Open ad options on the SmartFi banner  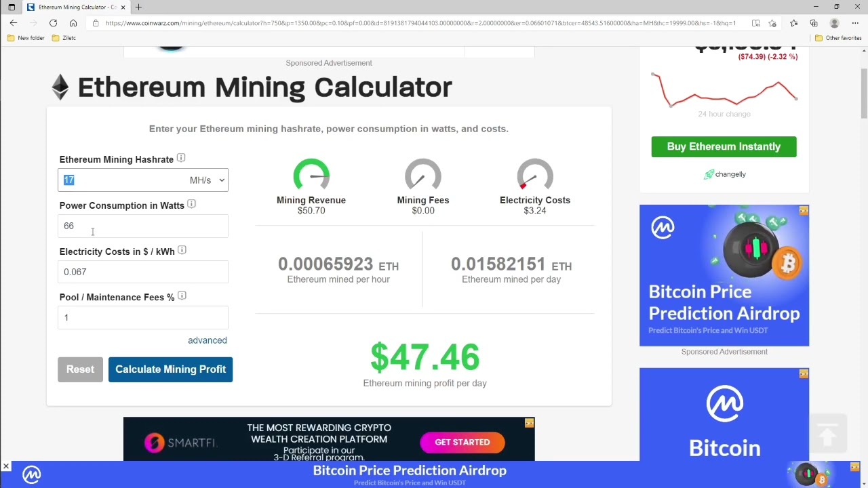point(529,423)
